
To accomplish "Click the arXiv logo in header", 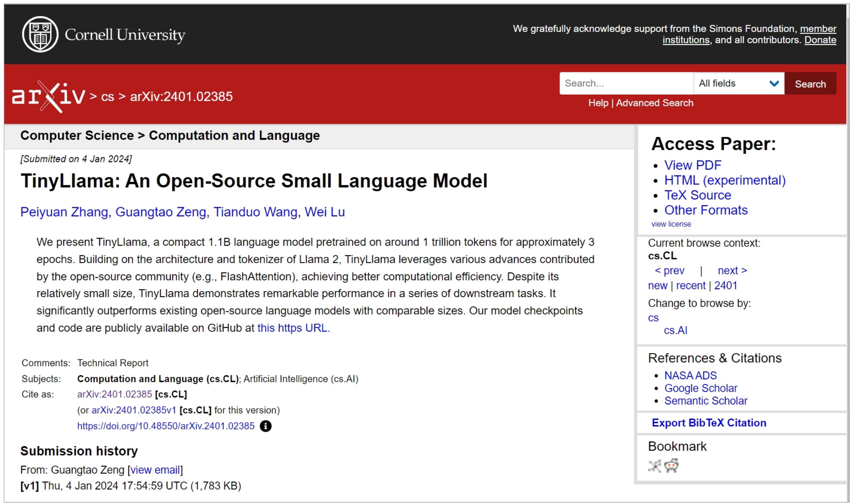I will (49, 97).
